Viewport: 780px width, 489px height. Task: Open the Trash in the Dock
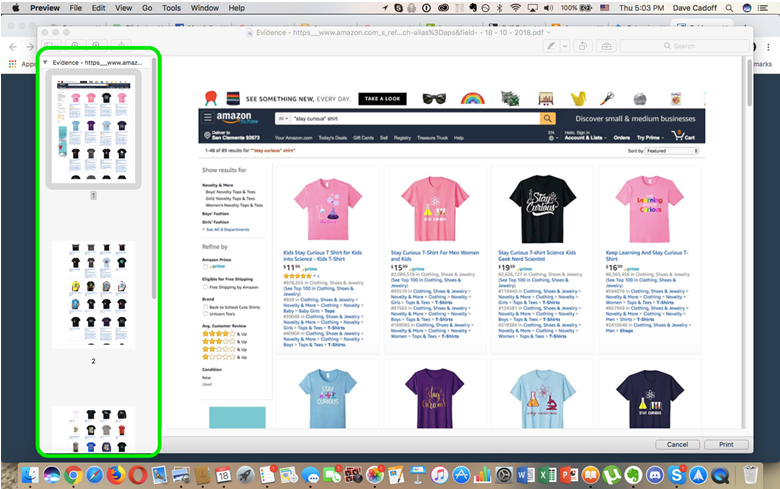[750, 475]
